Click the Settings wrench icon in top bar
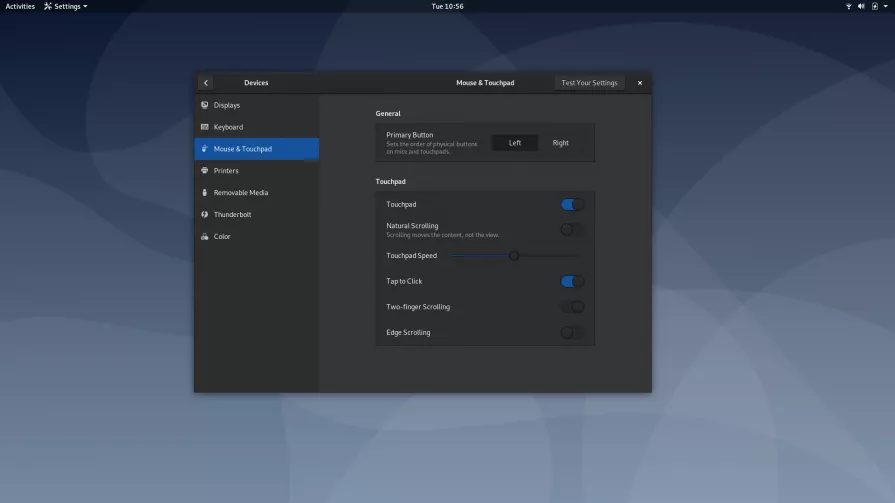Image resolution: width=895 pixels, height=503 pixels. tap(48, 6)
